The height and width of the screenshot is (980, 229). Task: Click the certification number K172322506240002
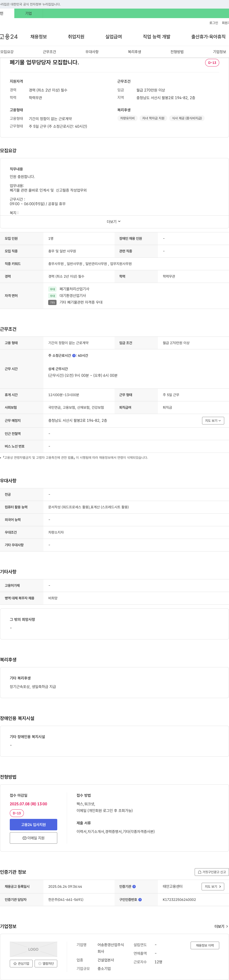click(x=179, y=900)
